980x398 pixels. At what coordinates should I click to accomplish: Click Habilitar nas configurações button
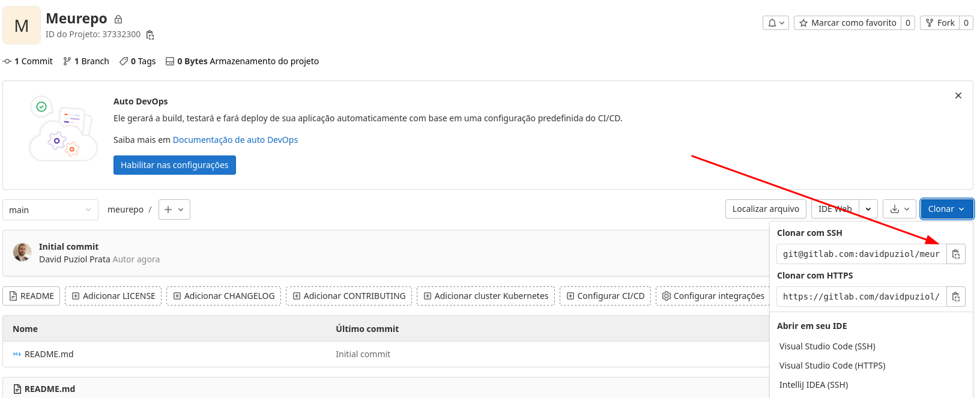point(174,165)
